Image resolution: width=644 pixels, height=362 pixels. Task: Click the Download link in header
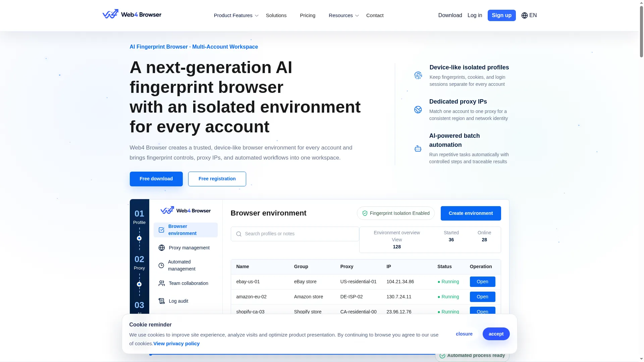pos(450,15)
